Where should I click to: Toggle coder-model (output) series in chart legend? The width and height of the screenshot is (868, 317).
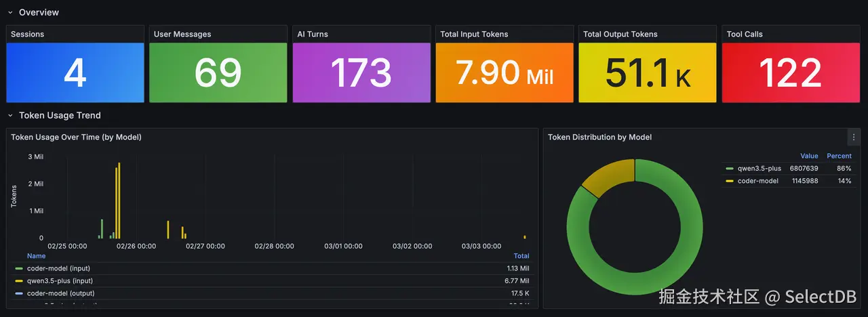click(x=60, y=293)
